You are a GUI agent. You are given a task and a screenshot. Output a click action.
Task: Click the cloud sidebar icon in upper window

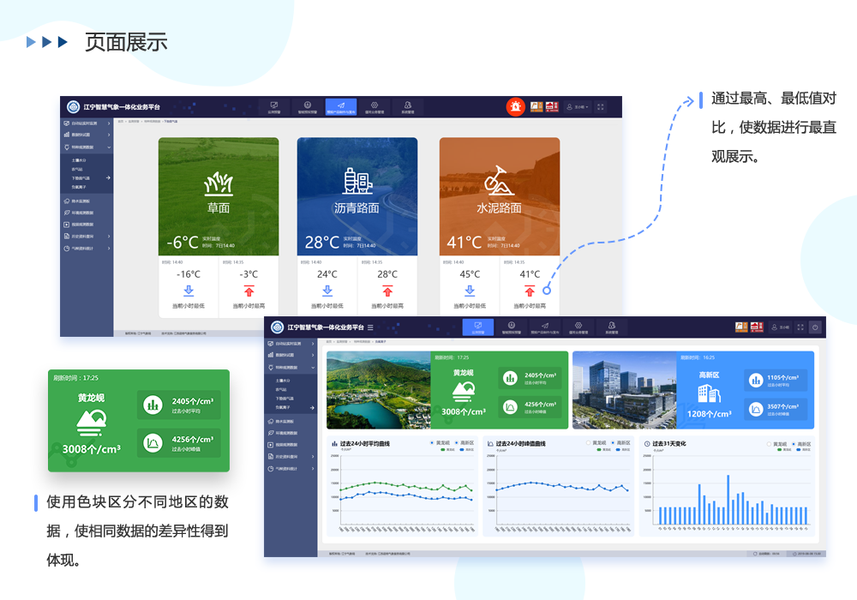click(x=67, y=201)
